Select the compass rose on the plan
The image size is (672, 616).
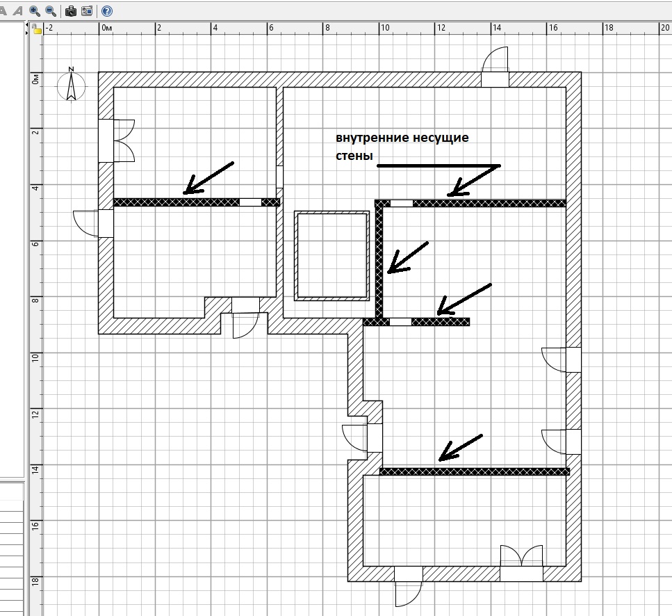[x=71, y=84]
